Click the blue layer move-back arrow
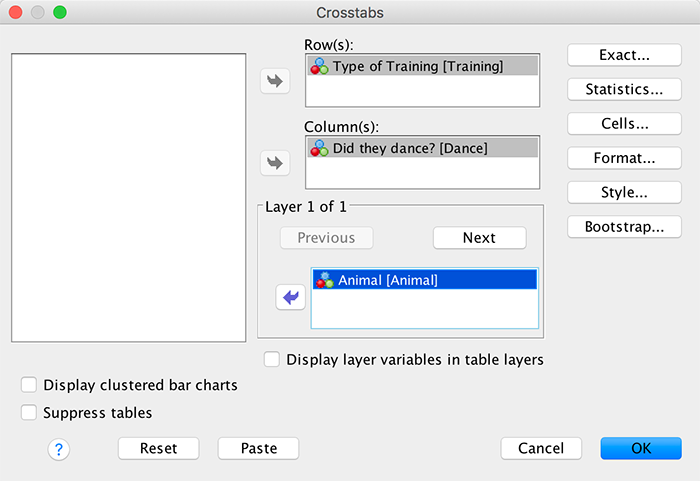The width and height of the screenshot is (700, 481). pyautogui.click(x=291, y=297)
